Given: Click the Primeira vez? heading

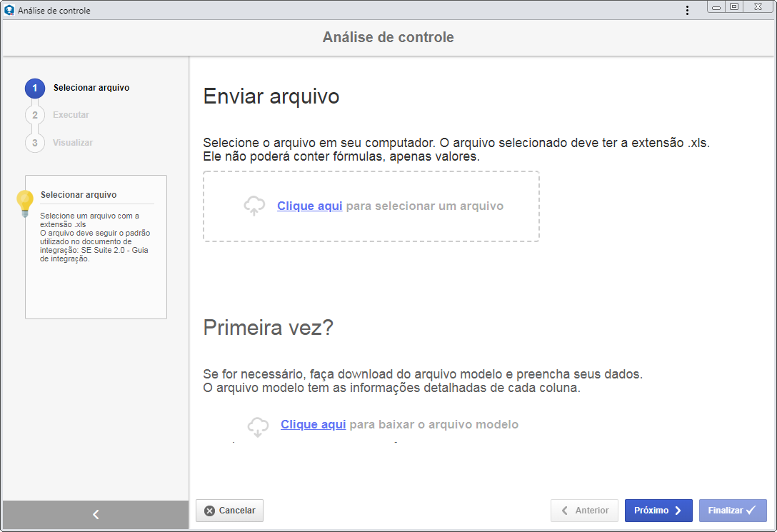Looking at the screenshot, I should pyautogui.click(x=268, y=328).
